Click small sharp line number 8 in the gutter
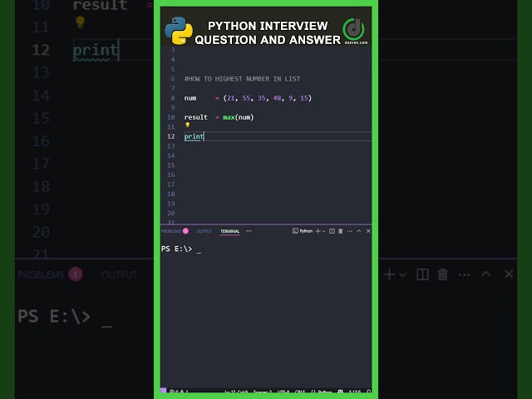 point(173,98)
